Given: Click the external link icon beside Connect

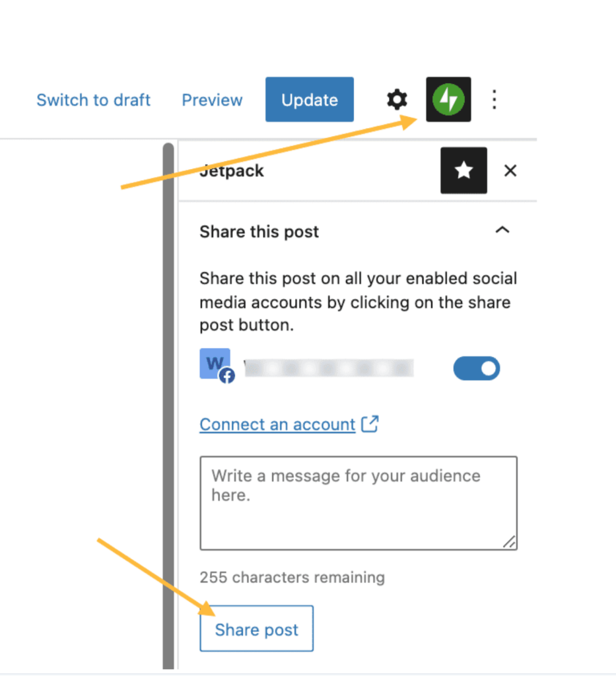Looking at the screenshot, I should point(370,424).
